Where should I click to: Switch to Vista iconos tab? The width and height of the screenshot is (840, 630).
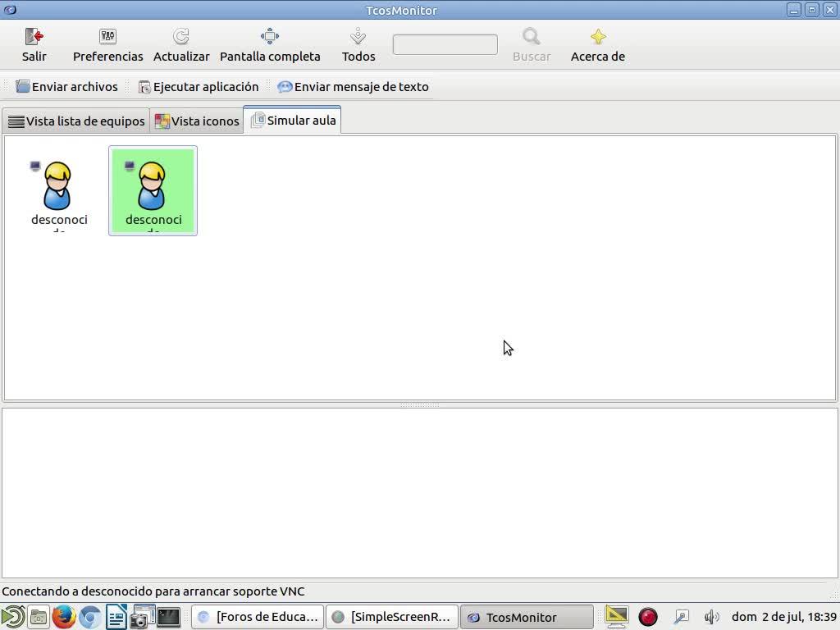pos(197,121)
